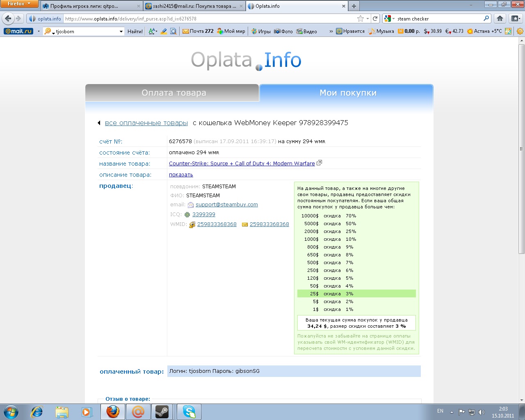The width and height of the screenshot is (525, 420).
Task: Show hidden system tray icons
Action: tap(452, 412)
